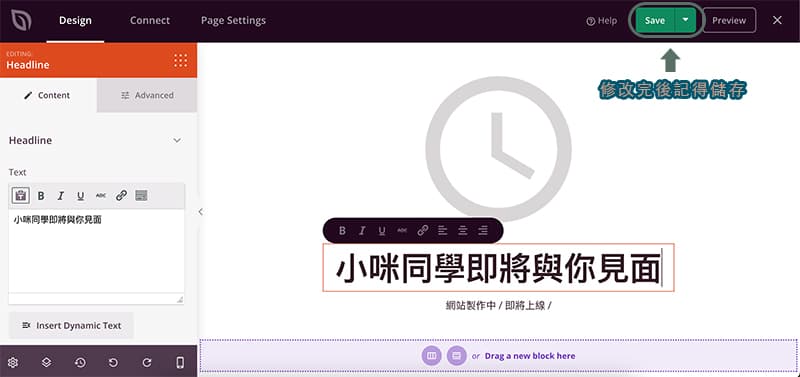Open the Save dropdown arrow

686,20
